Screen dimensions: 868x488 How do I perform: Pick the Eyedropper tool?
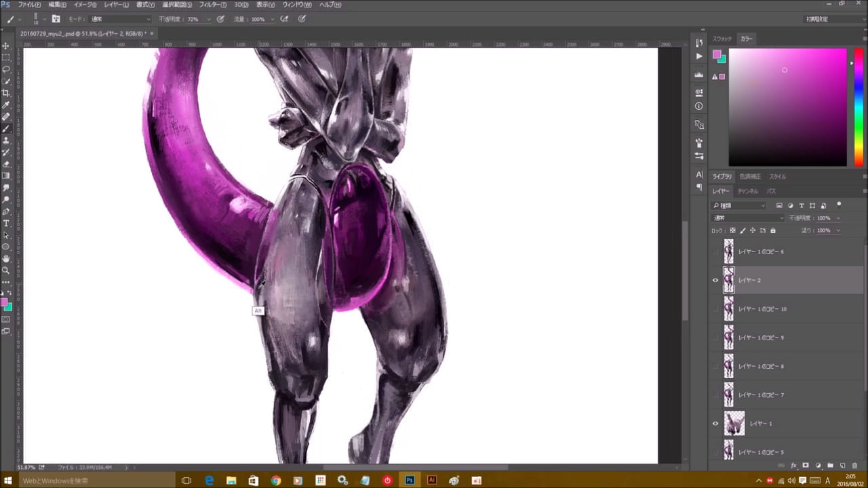click(x=6, y=104)
